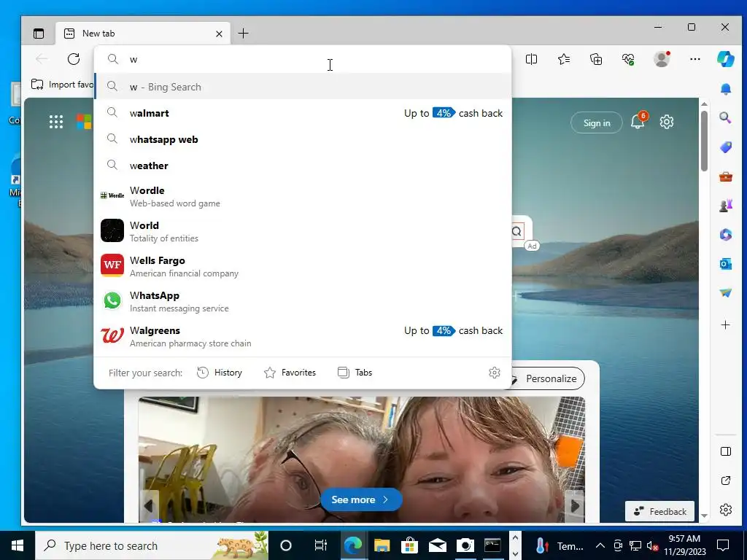Image resolution: width=747 pixels, height=560 pixels.
Task: Open Microsoft Store from the taskbar
Action: (x=409, y=545)
